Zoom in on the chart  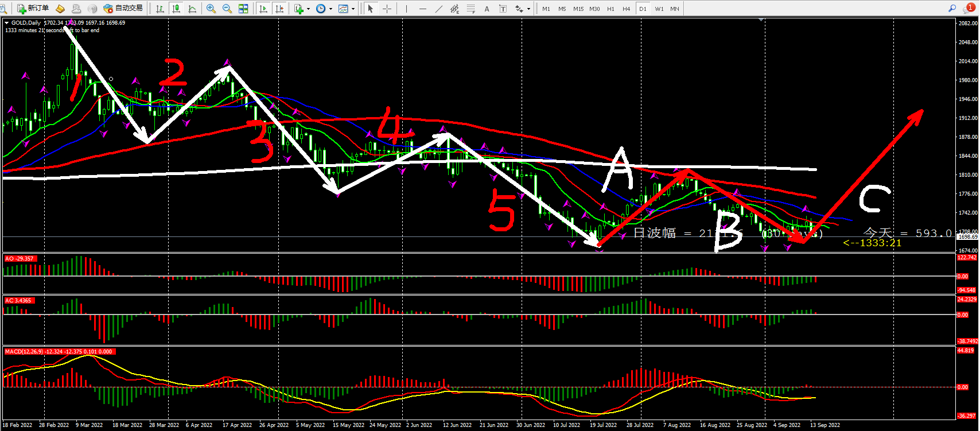[211, 9]
